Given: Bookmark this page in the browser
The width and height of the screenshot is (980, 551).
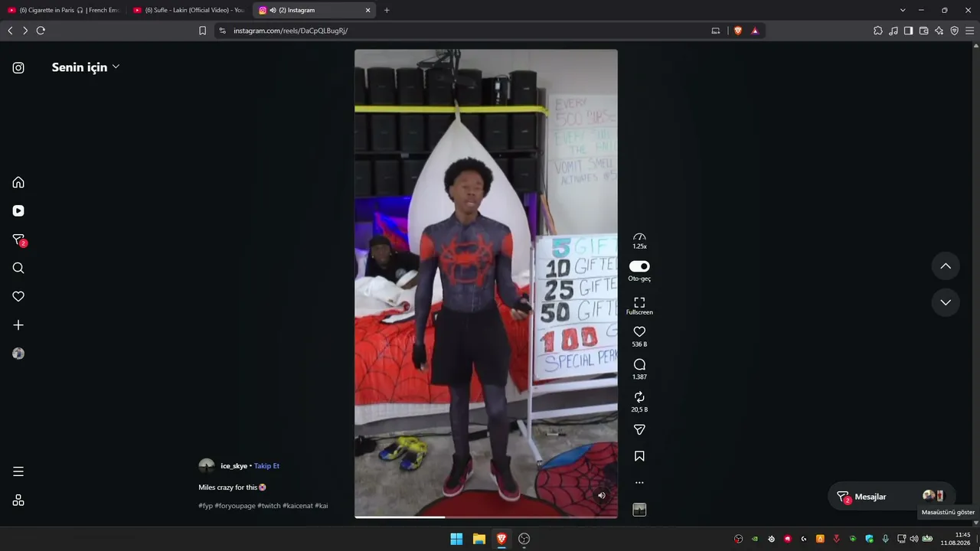Looking at the screenshot, I should point(202,31).
